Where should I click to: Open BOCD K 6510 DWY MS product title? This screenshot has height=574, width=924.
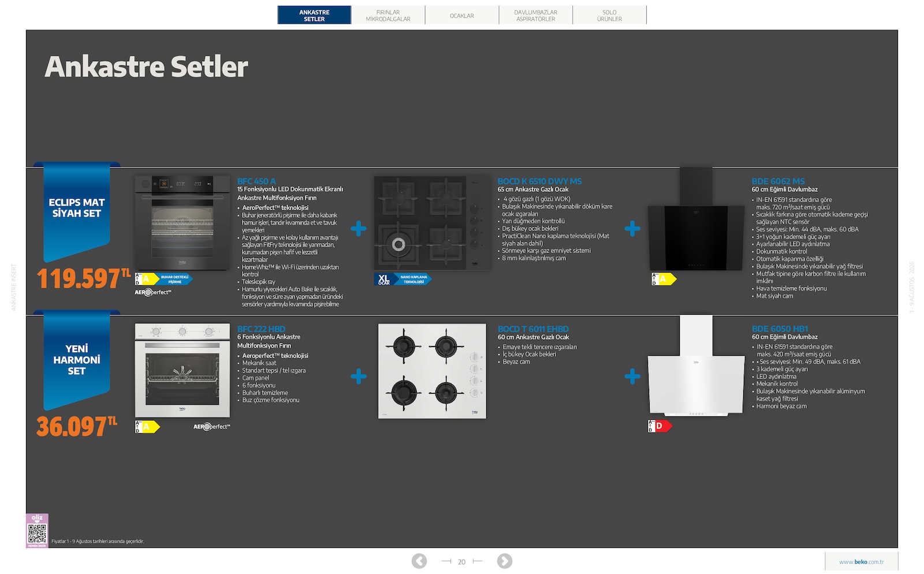pos(539,181)
